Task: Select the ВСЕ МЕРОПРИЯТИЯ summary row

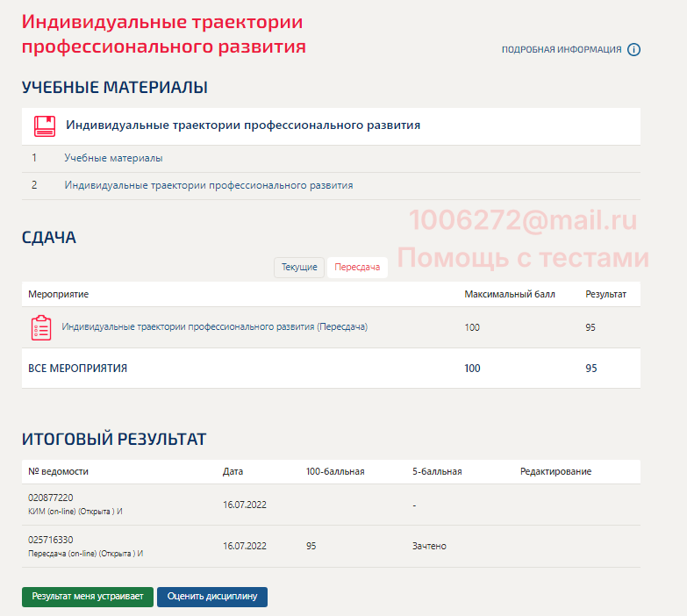Action: pos(78,369)
